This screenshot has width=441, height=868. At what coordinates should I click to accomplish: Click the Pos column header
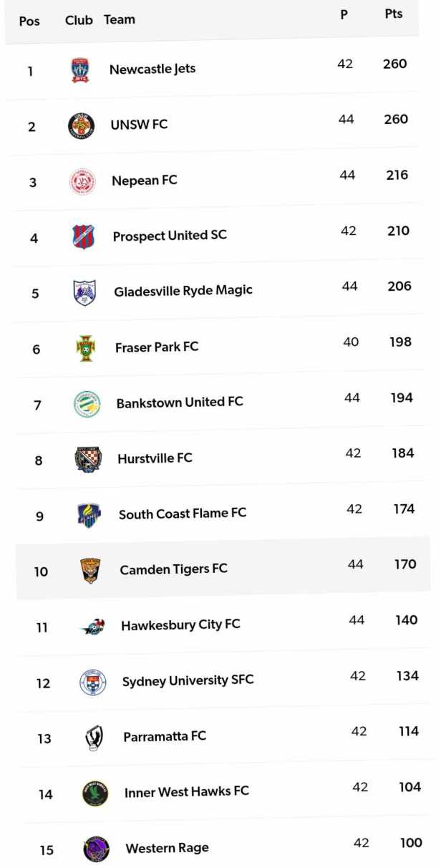29,21
